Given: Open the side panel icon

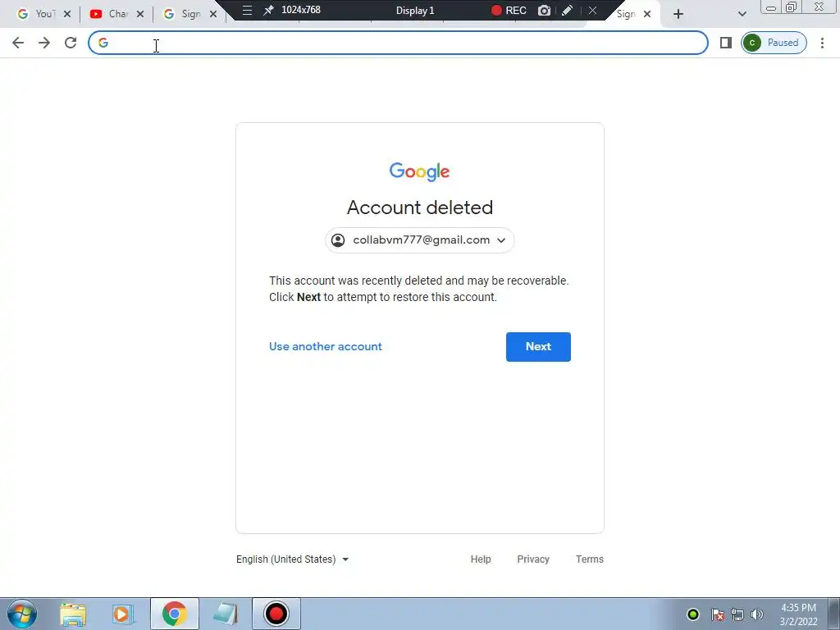Looking at the screenshot, I should tap(726, 43).
